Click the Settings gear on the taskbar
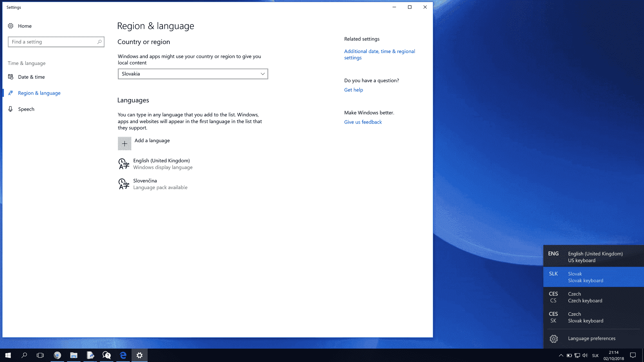The height and width of the screenshot is (362, 644). pos(139,355)
